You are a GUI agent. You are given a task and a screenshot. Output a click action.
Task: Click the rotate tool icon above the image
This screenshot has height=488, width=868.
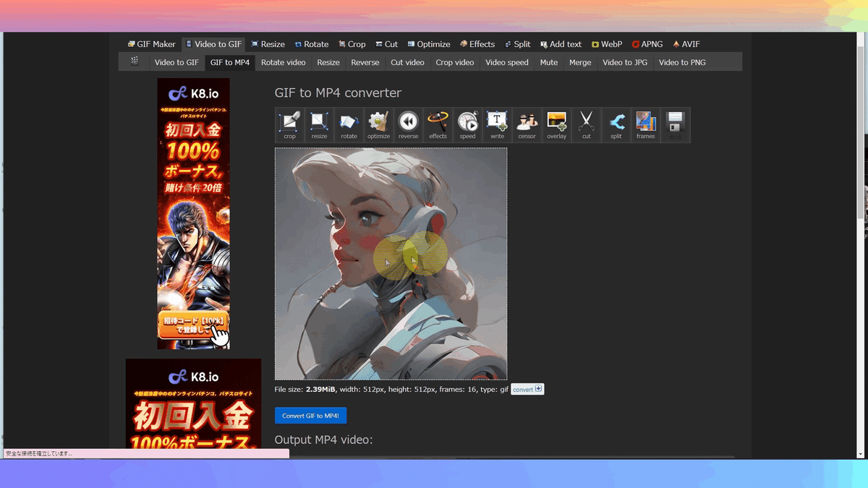(x=349, y=125)
